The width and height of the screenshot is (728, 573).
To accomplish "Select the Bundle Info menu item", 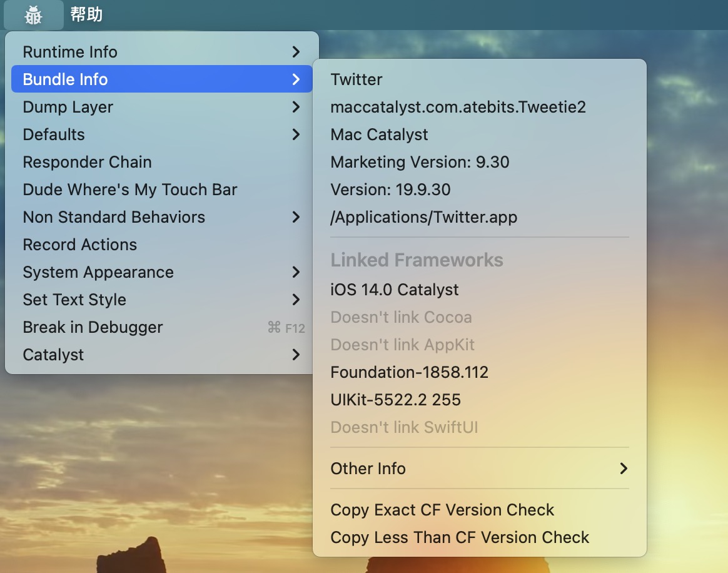I will pos(161,79).
